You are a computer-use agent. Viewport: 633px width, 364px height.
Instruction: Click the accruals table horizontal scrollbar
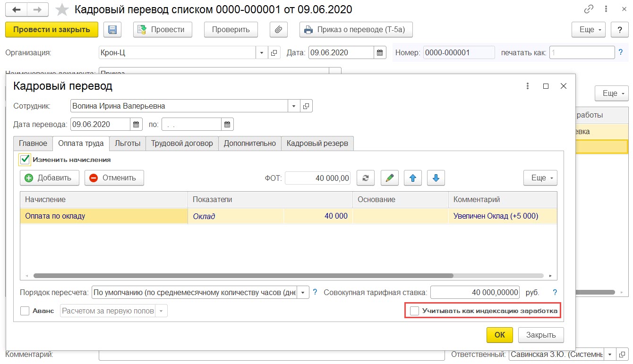[243, 275]
